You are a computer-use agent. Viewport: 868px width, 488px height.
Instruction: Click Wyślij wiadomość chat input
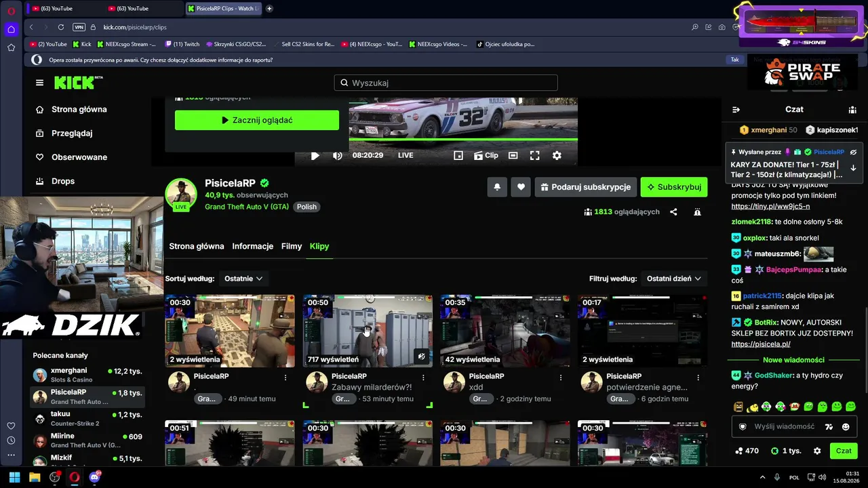(783, 426)
